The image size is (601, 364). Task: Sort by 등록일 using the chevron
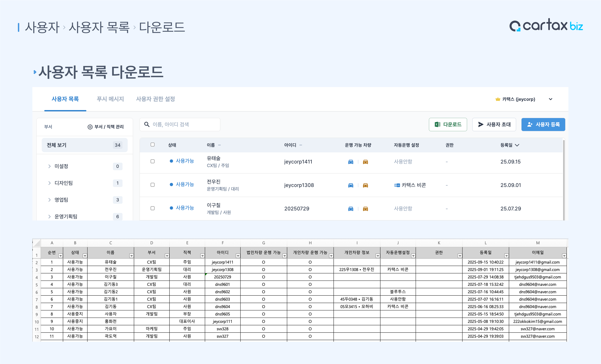click(517, 145)
